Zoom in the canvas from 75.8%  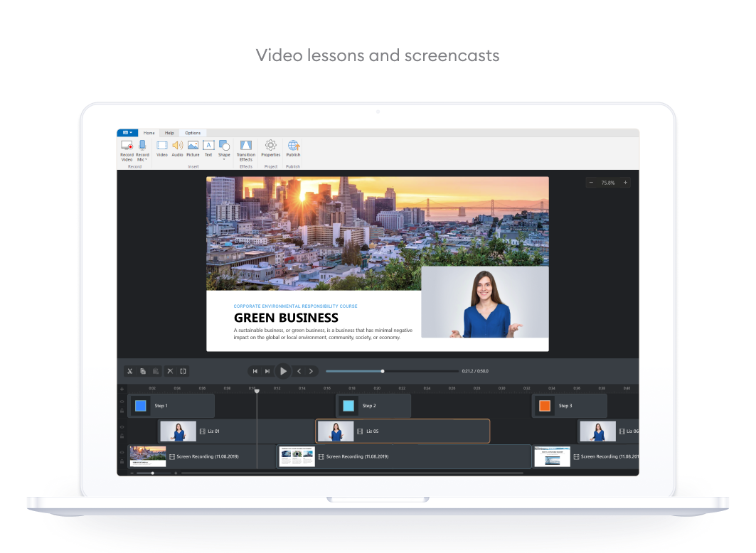(x=625, y=183)
